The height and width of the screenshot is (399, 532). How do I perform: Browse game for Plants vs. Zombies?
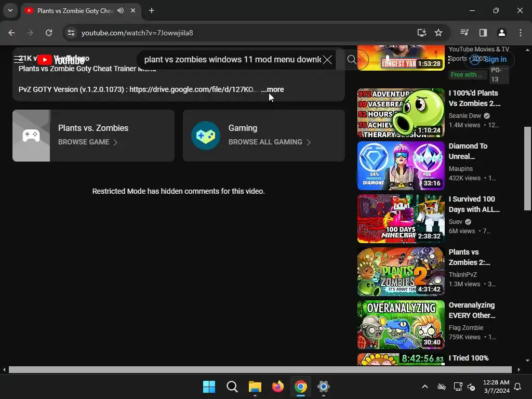[x=84, y=142]
